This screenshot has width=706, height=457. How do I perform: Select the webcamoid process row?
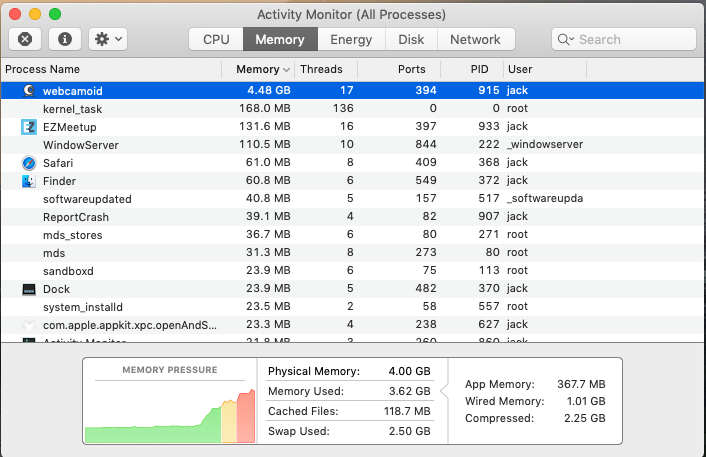click(x=353, y=90)
